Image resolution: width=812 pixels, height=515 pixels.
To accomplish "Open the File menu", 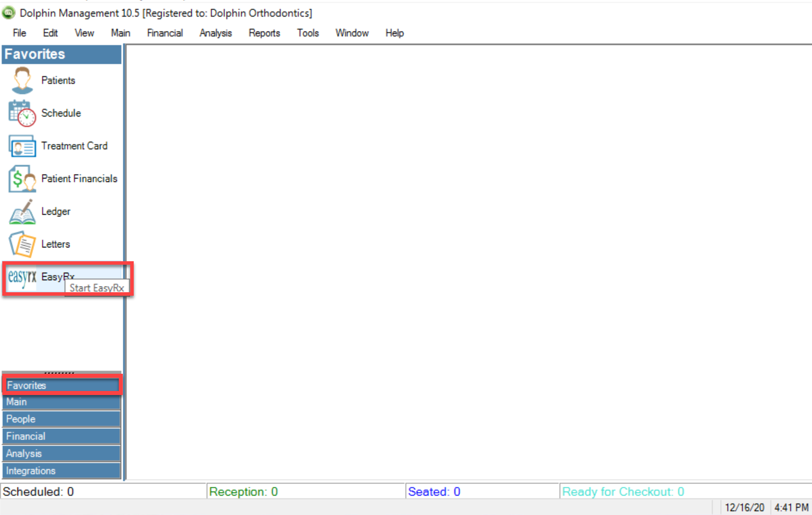I will 20,33.
